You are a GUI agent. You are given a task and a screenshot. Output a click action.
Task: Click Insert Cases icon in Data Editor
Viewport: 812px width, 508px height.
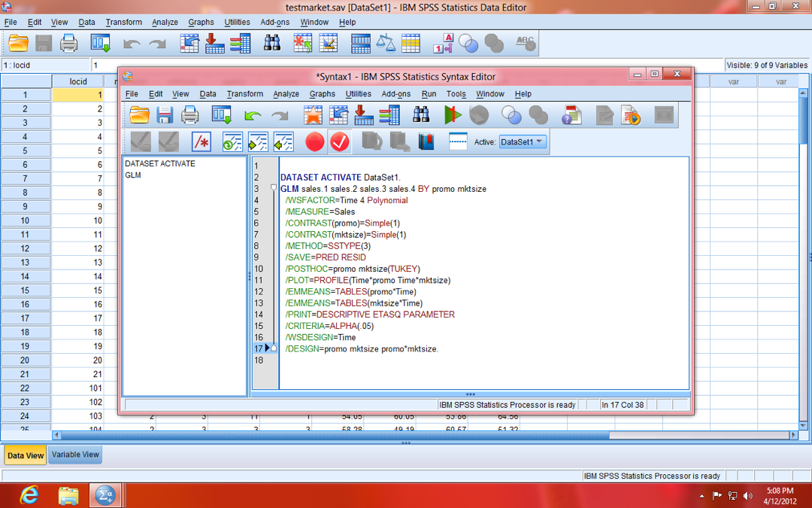coord(302,43)
